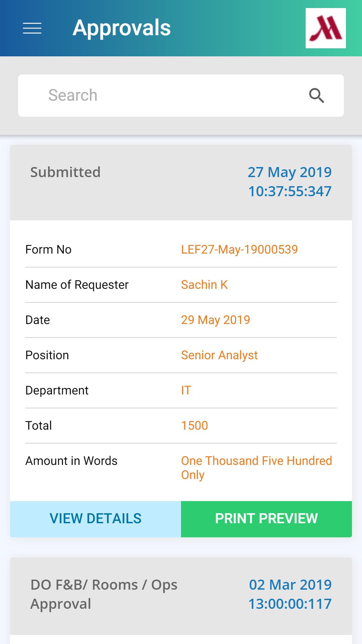
Task: Tap the Marriott logo icon
Action: [x=325, y=28]
